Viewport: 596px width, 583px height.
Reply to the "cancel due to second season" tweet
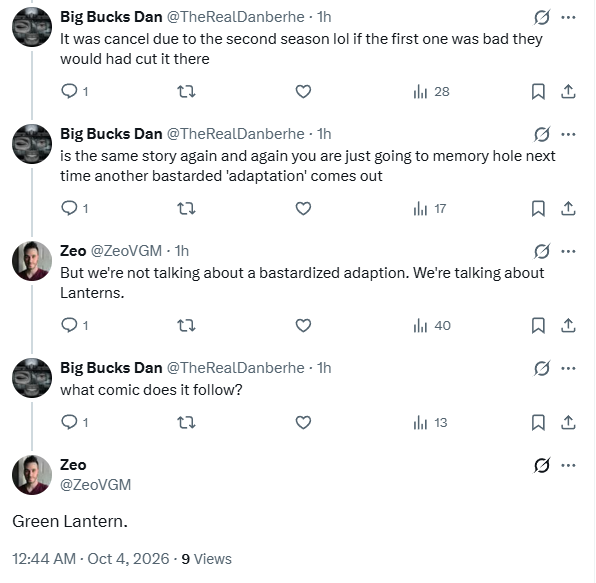click(74, 92)
